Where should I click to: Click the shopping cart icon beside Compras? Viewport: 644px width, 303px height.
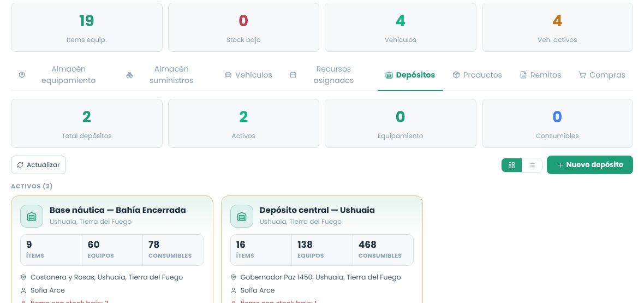pos(582,75)
